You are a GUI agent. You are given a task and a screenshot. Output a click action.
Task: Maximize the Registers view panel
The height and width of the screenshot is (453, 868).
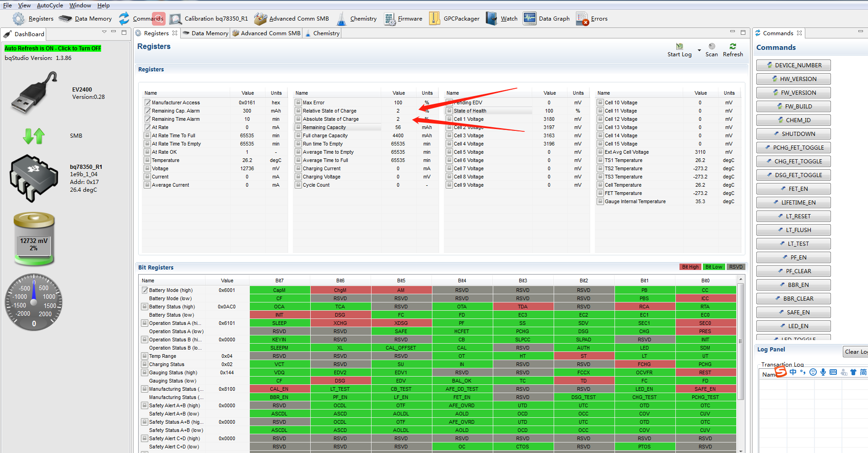[743, 32]
